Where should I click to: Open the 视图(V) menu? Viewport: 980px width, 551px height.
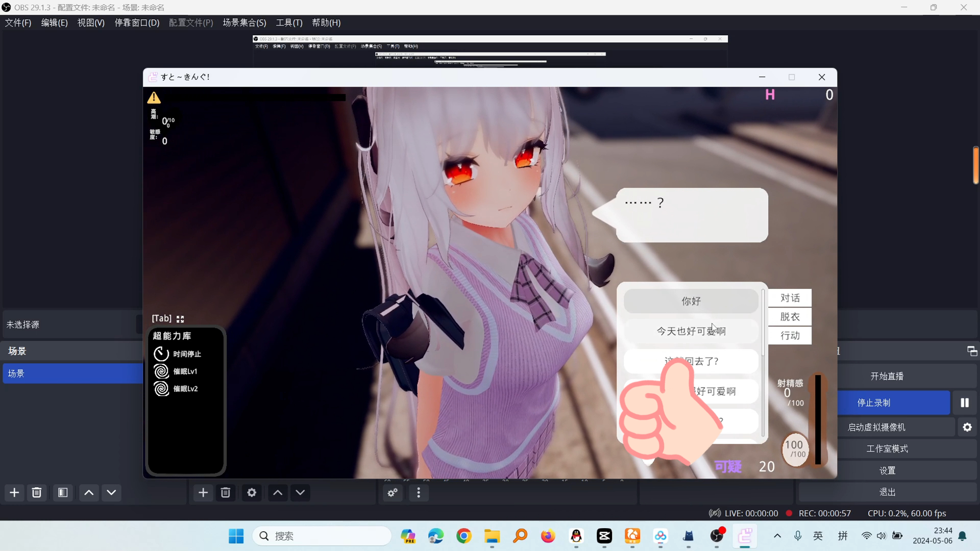pos(91,23)
